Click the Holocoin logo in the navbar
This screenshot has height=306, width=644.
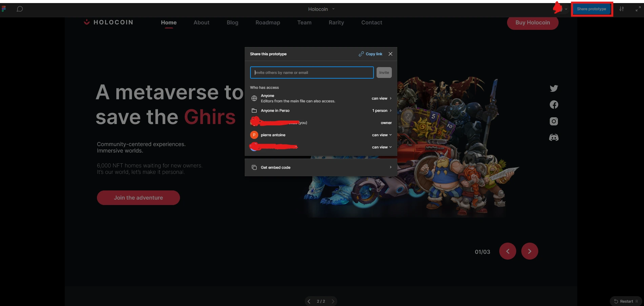point(108,22)
